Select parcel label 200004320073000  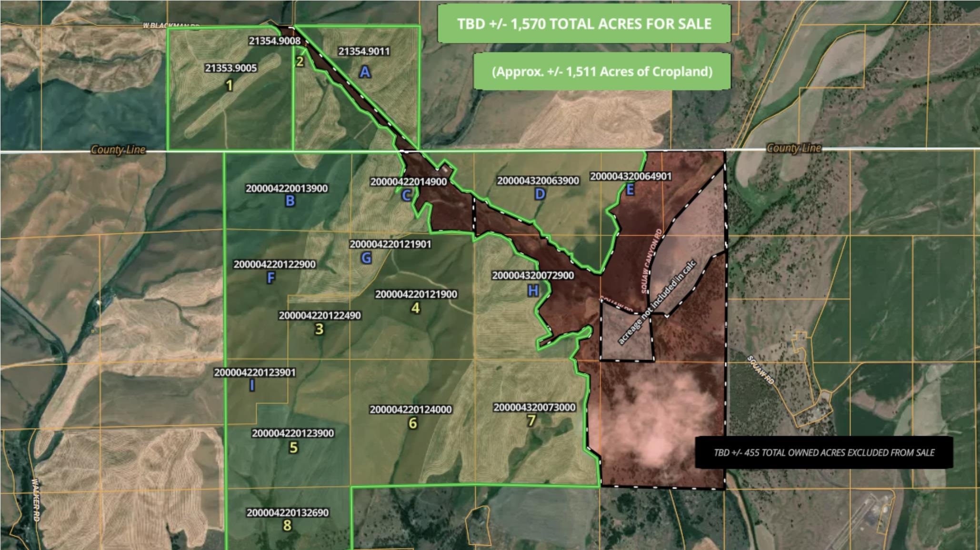tap(534, 408)
